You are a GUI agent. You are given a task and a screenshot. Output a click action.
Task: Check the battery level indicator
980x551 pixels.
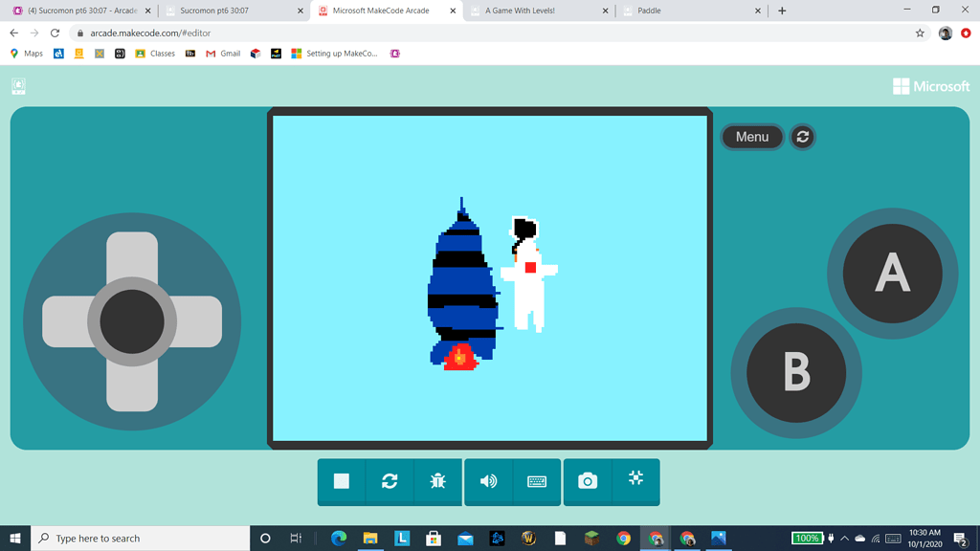pyautogui.click(x=809, y=538)
